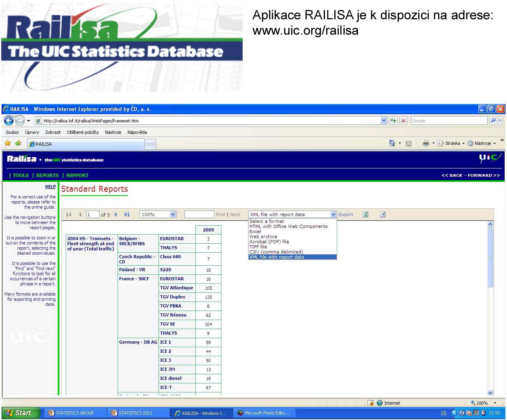Viewport: 507px width, 420px height.
Task: Click the UIC logo in header
Action: (x=490, y=158)
